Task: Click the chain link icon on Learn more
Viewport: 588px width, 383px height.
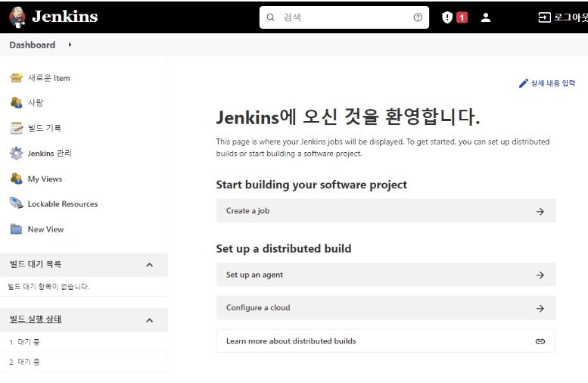Action: (x=540, y=341)
